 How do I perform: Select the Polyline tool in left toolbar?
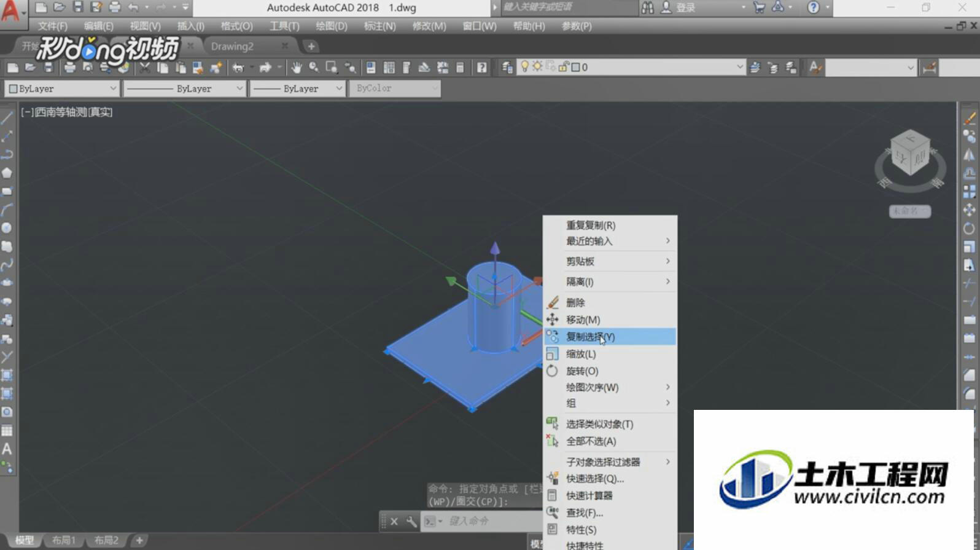7,154
